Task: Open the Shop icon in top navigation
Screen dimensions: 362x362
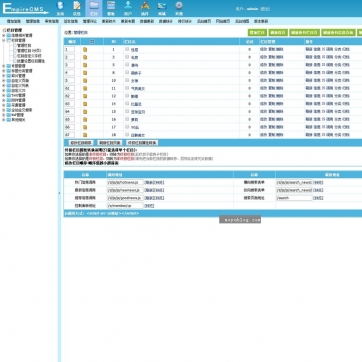Action: (x=162, y=6)
